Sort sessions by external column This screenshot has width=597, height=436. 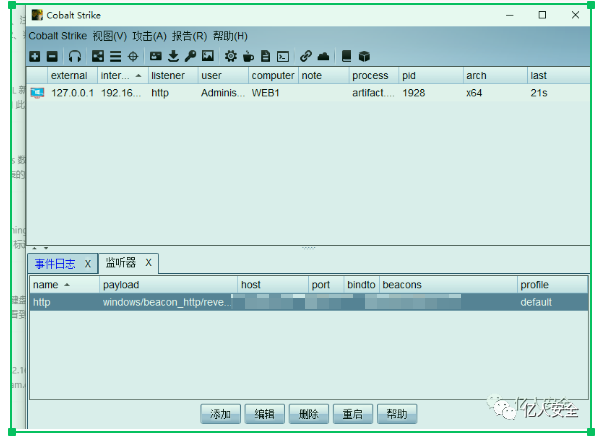72,75
